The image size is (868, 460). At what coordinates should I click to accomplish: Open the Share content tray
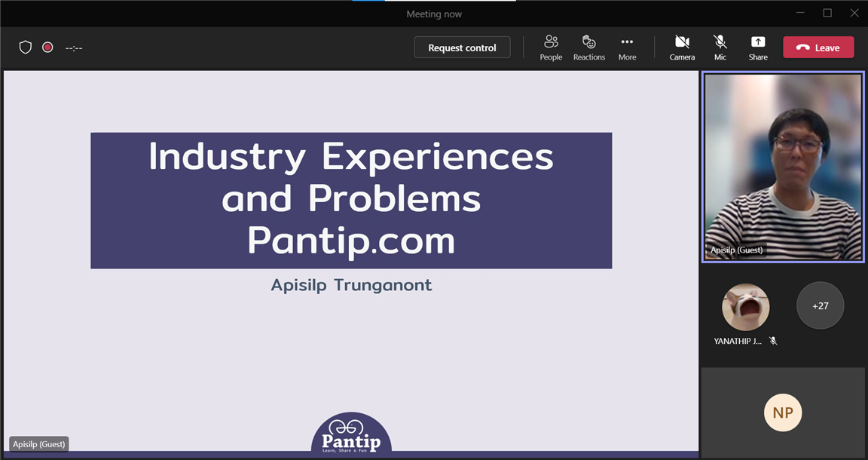point(758,48)
